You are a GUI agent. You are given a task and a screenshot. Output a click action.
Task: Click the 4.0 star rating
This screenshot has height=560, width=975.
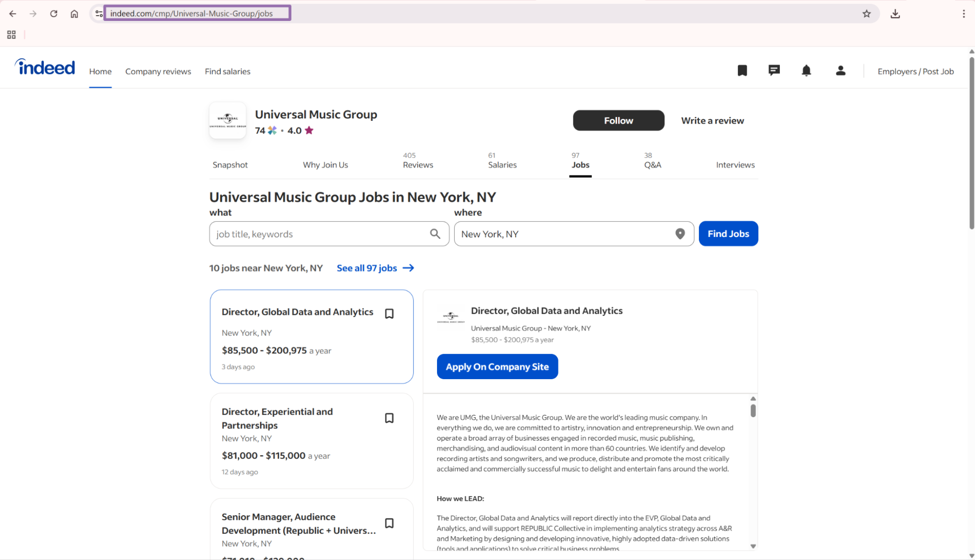[x=300, y=131]
